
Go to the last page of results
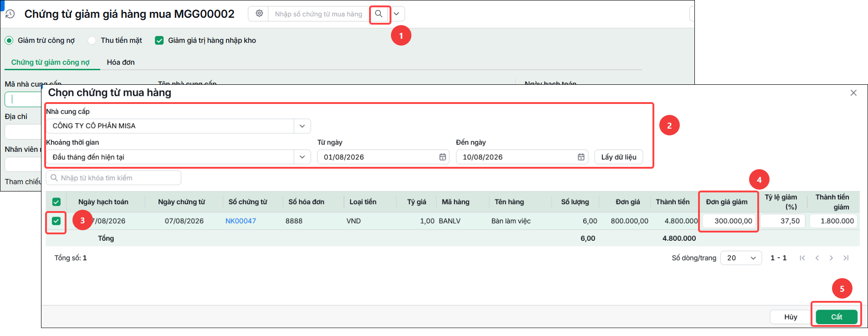(846, 258)
